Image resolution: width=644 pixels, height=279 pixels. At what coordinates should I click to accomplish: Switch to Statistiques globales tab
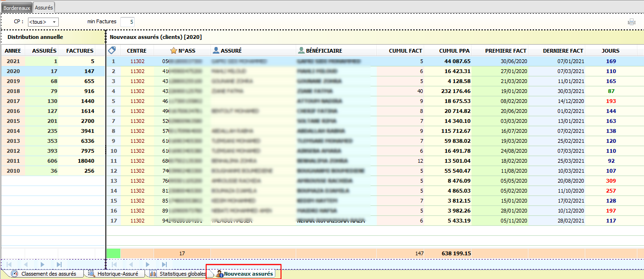click(x=178, y=274)
